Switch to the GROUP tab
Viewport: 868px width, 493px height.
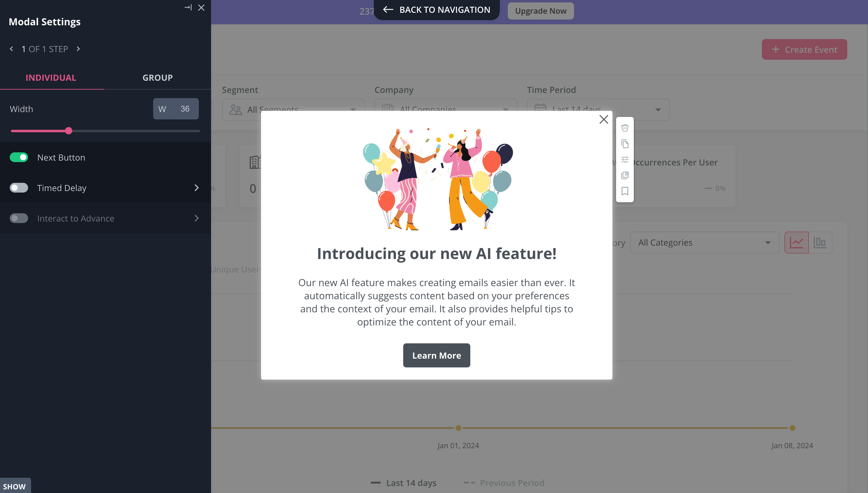click(157, 77)
